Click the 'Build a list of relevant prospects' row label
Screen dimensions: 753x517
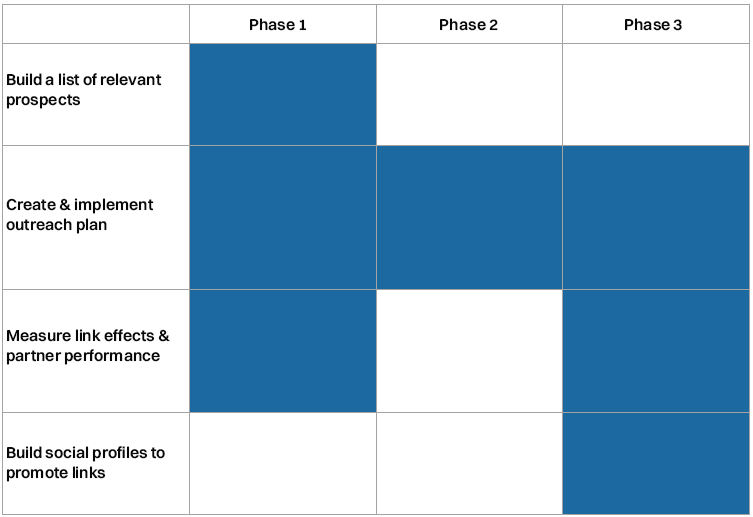(84, 90)
